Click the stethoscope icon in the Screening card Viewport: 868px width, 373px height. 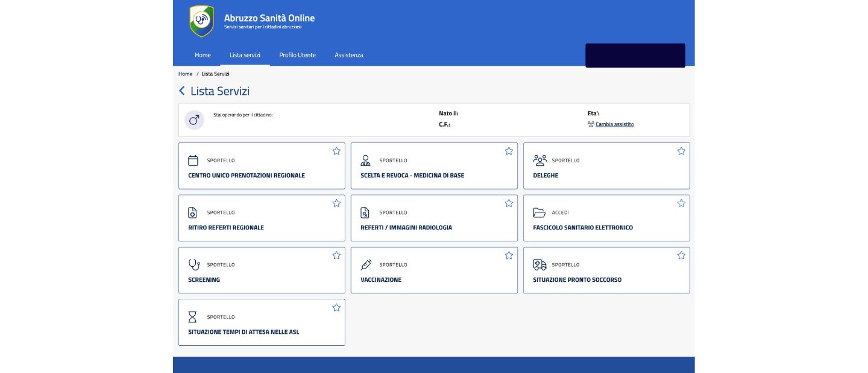193,265
